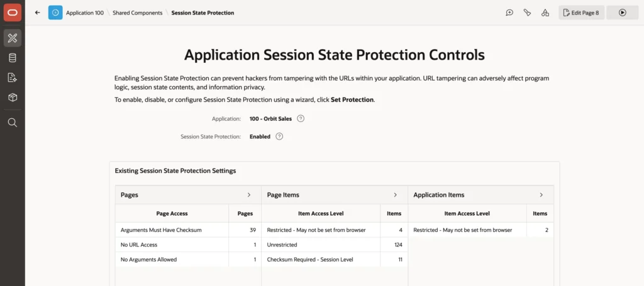Expand the Pages panel chevron

(x=249, y=195)
